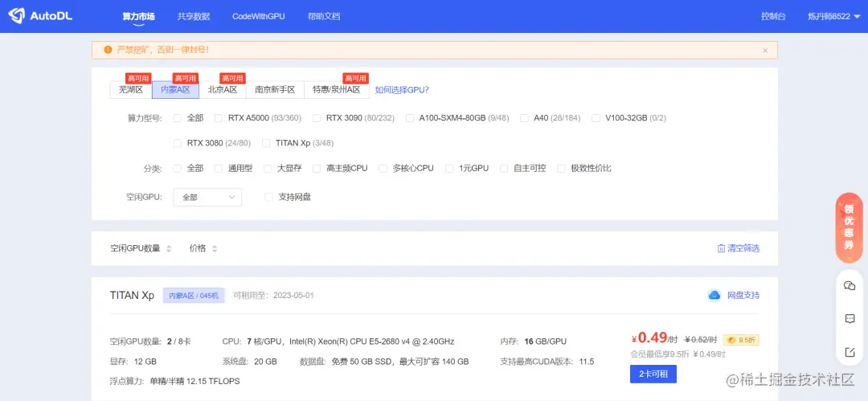Viewport: 868px width, 401px height.
Task: Check the TITAN Xp checkbox
Action: tap(266, 143)
